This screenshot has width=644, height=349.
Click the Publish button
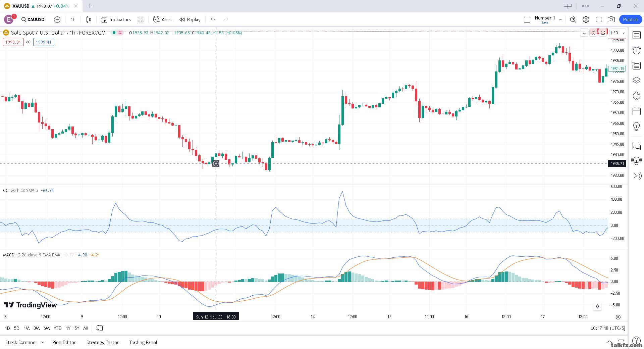630,19
